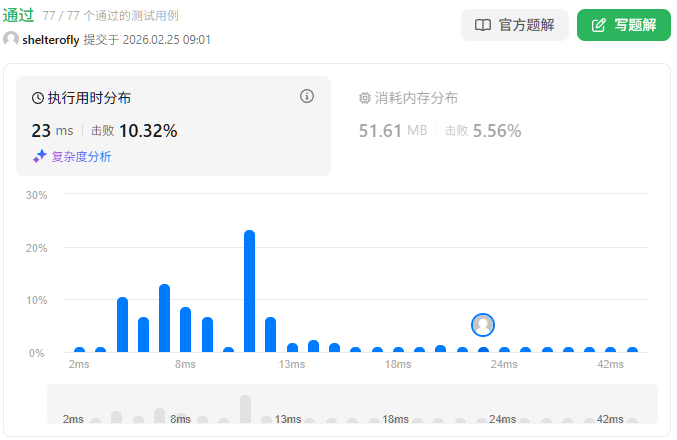Click the tallest bar in the chart
The height and width of the screenshot is (440, 677).
249,291
